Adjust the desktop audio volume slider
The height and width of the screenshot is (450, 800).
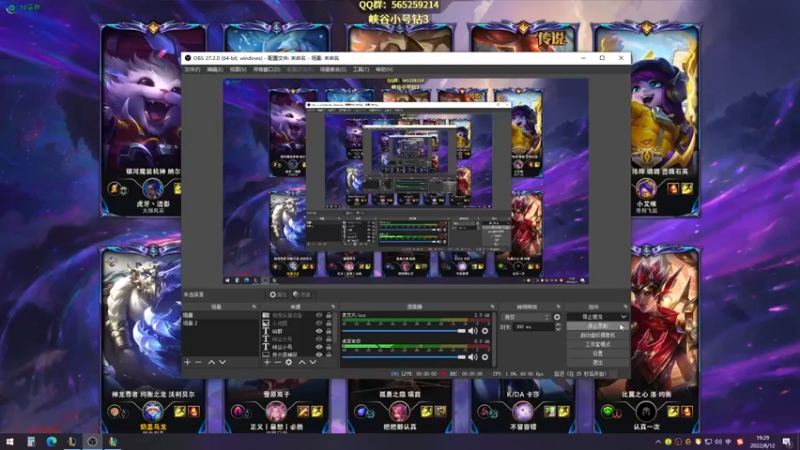(x=404, y=357)
